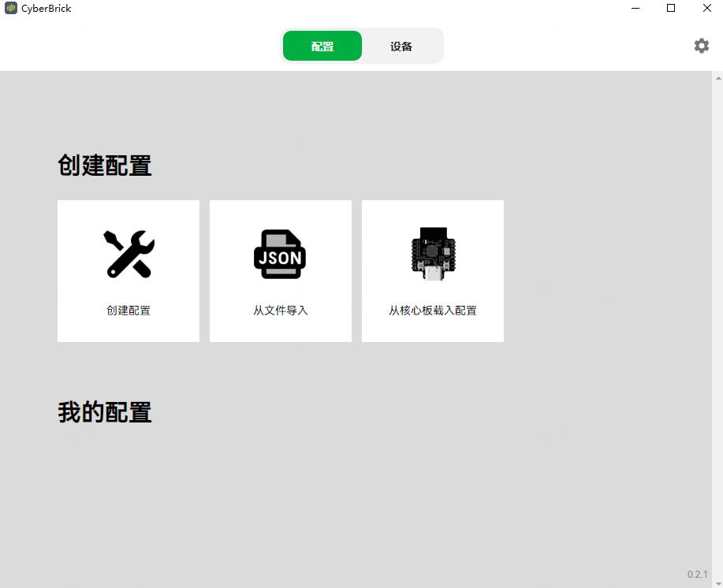Click the 从文件导入 label text
The width and height of the screenshot is (723, 588).
tap(280, 311)
